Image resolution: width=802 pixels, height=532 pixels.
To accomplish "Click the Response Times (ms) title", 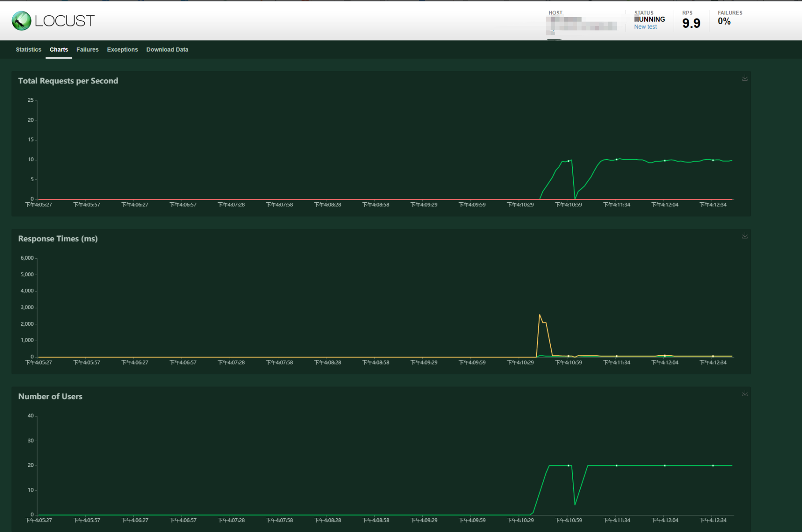I will (58, 238).
